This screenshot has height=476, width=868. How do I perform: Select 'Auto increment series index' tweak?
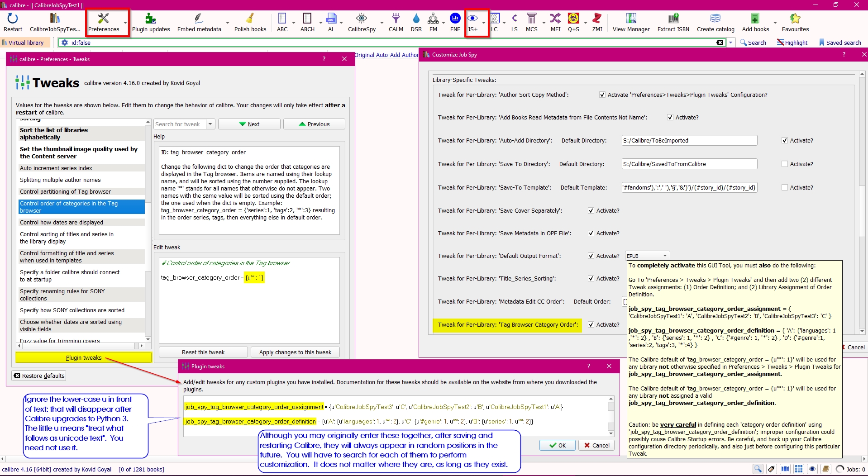81,168
